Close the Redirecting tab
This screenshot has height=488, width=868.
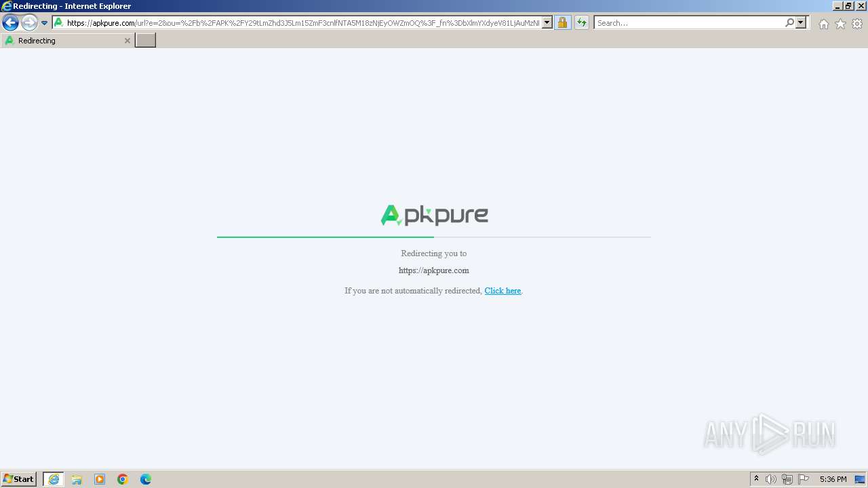[x=127, y=41]
